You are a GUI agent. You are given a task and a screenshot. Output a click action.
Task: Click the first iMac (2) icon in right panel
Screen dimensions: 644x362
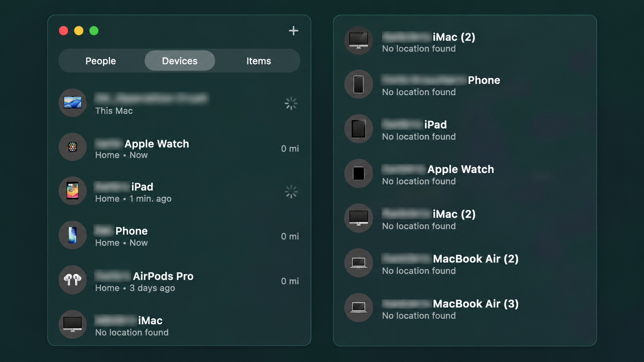359,40
